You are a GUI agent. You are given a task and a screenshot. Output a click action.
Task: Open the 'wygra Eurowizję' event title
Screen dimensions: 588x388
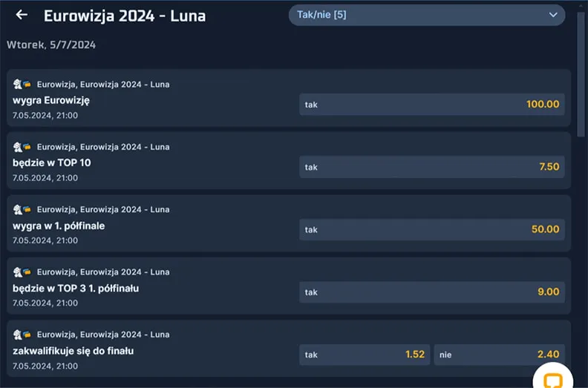tap(51, 100)
